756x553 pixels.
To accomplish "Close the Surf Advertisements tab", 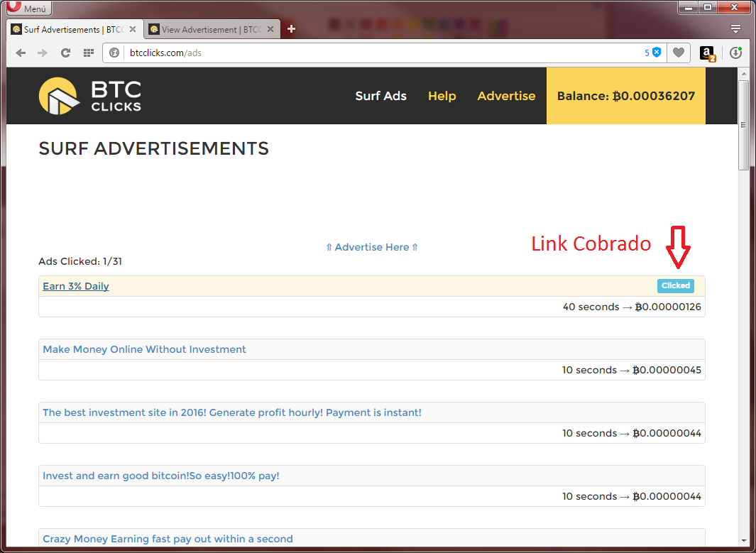I will point(133,30).
